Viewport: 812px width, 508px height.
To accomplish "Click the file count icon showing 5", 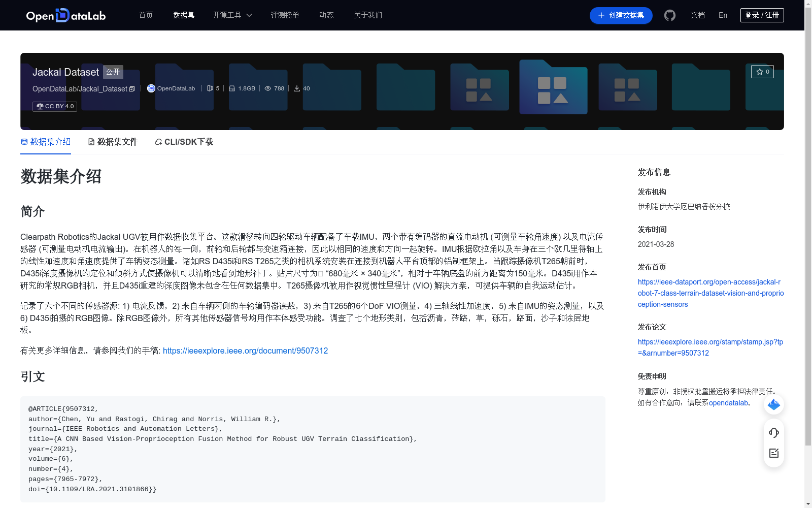I will coord(210,88).
